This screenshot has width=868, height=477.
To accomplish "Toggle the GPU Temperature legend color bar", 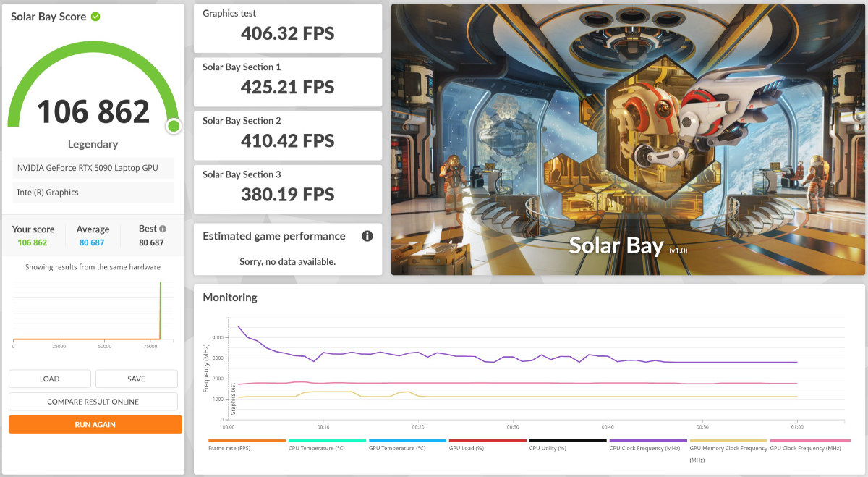I will [x=407, y=441].
